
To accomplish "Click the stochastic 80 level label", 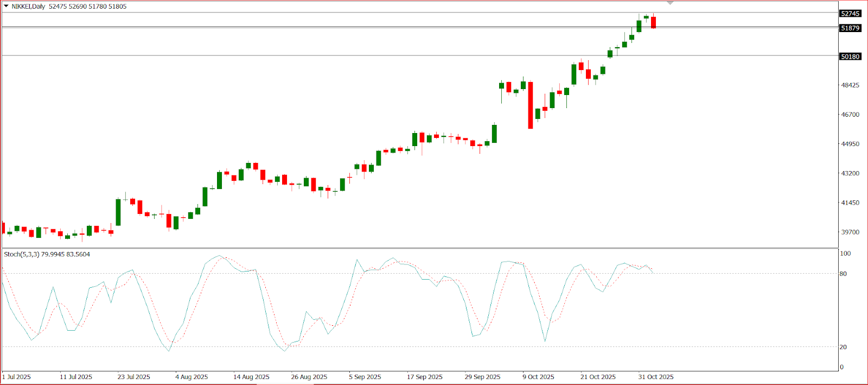I will tap(843, 274).
